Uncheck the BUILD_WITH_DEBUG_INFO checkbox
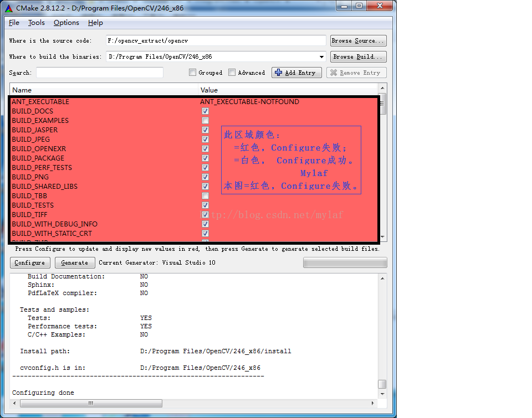Viewport: 532px width, 418px height. tap(205, 224)
